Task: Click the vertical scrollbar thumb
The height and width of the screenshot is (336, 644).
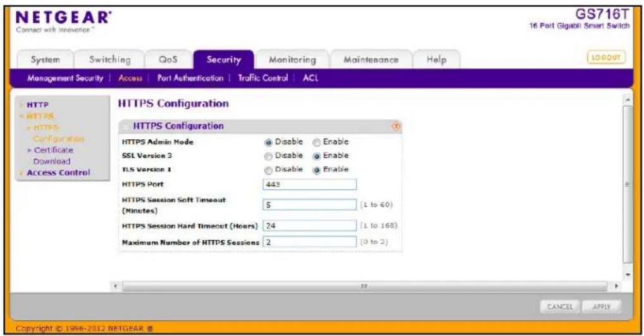Action: [628, 184]
